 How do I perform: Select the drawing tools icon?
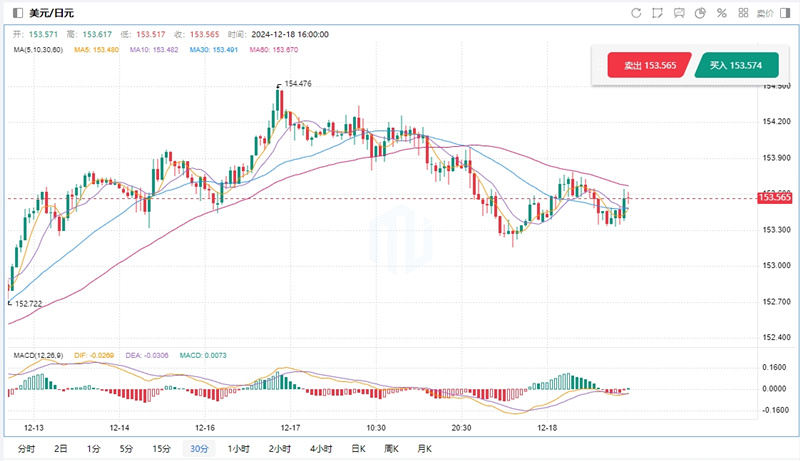[658, 13]
